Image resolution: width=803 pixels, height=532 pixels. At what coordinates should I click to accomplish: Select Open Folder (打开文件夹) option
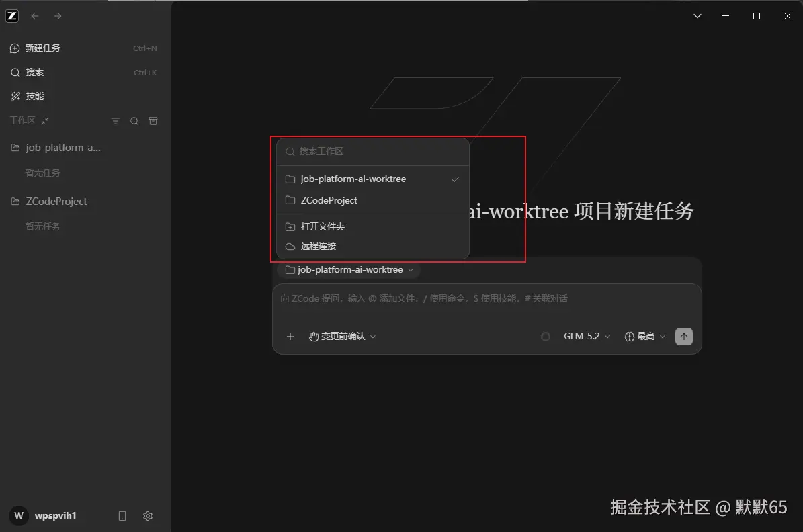tap(373, 226)
